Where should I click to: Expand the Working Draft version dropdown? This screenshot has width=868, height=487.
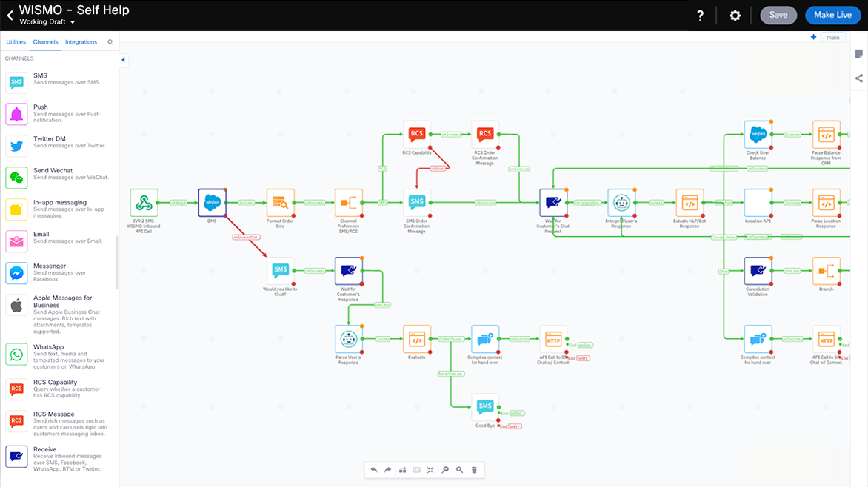click(x=73, y=22)
